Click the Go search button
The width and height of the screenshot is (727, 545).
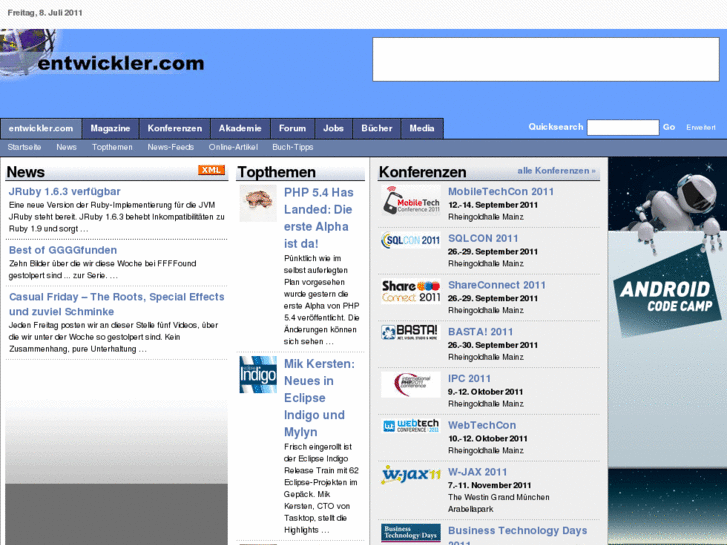[669, 127]
